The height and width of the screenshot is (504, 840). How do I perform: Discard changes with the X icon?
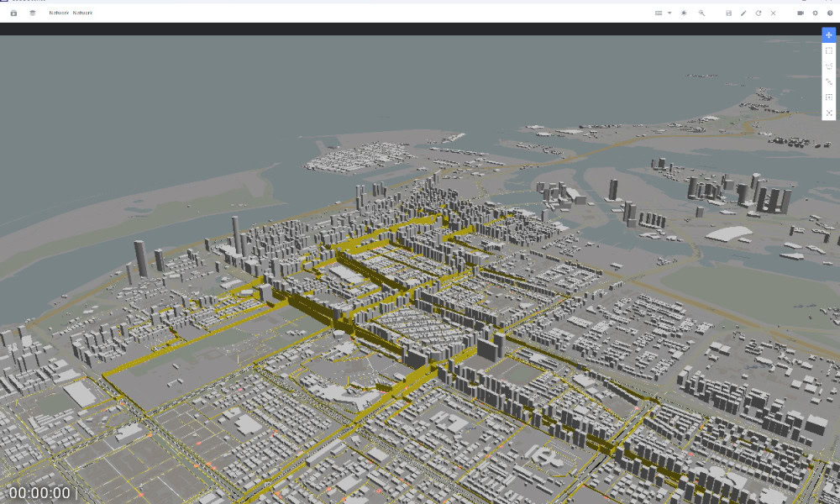[774, 13]
